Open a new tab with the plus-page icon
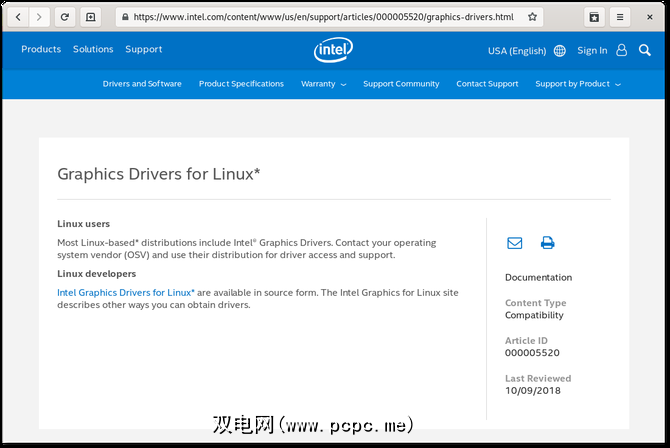 coord(91,17)
